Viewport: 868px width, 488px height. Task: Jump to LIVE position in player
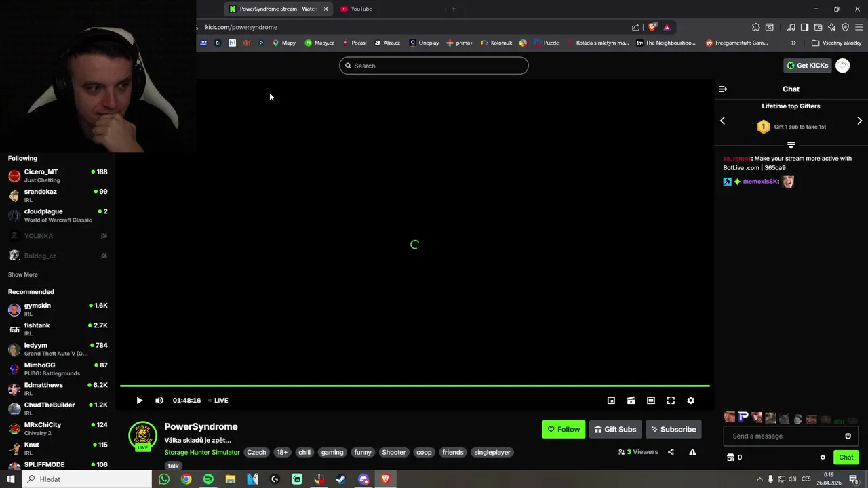point(218,401)
